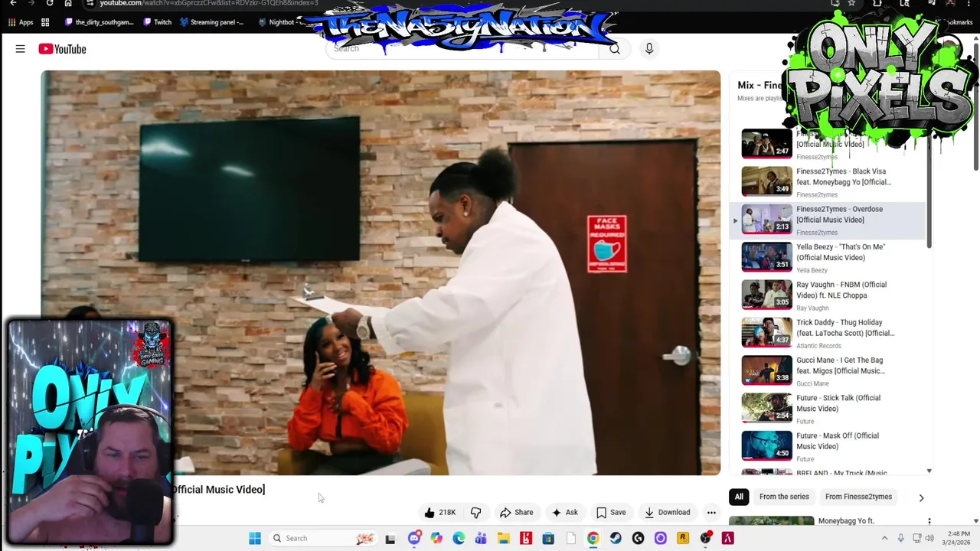Open File Explorer from the taskbar
This screenshot has height=551, width=980.
(503, 538)
